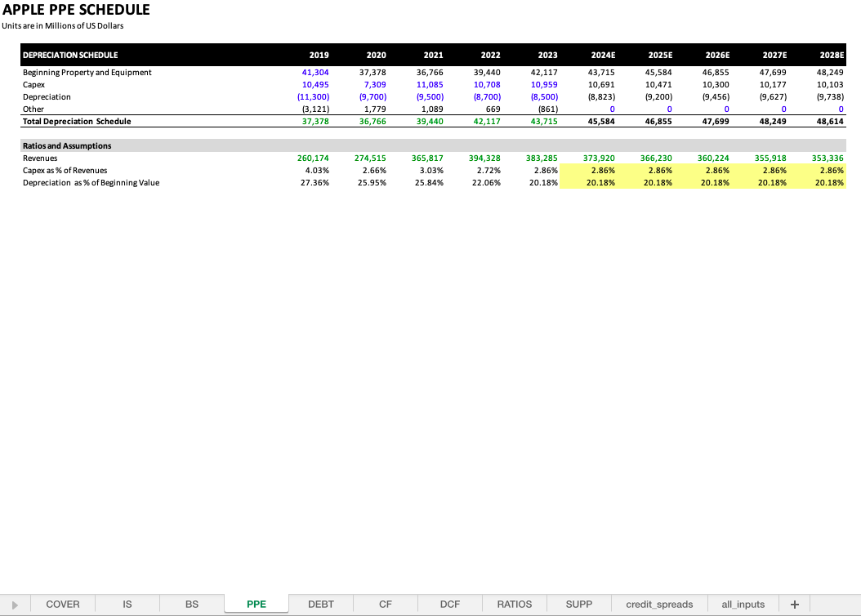Click the Capex row label
Screen dimensions: 861x616
(33, 84)
